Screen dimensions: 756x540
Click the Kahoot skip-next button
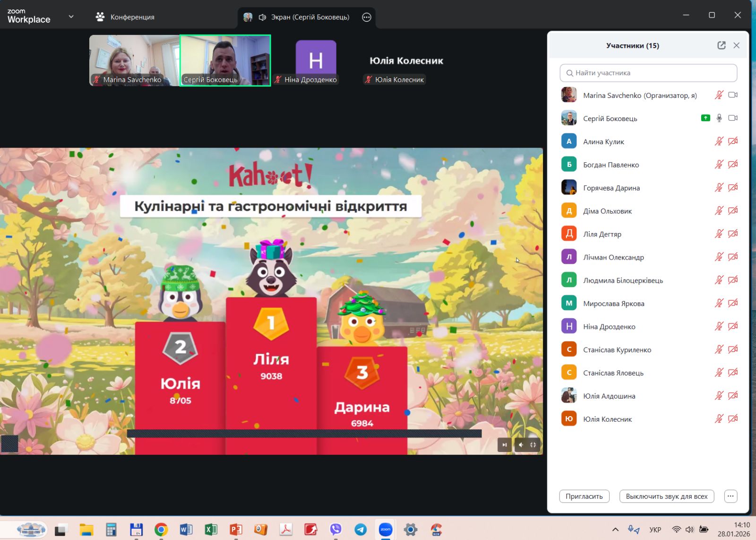pyautogui.click(x=504, y=444)
